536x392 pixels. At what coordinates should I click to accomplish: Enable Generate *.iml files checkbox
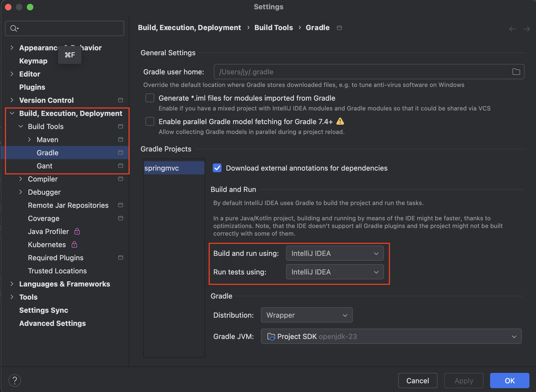point(150,98)
